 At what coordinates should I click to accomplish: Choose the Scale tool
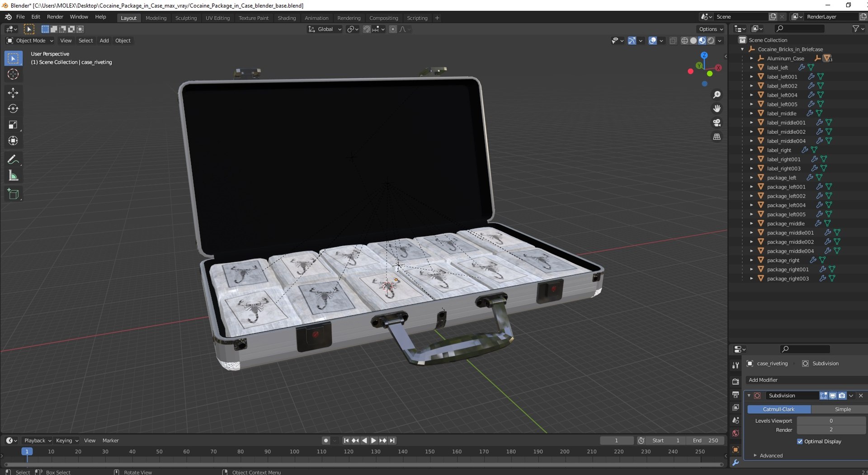click(13, 125)
